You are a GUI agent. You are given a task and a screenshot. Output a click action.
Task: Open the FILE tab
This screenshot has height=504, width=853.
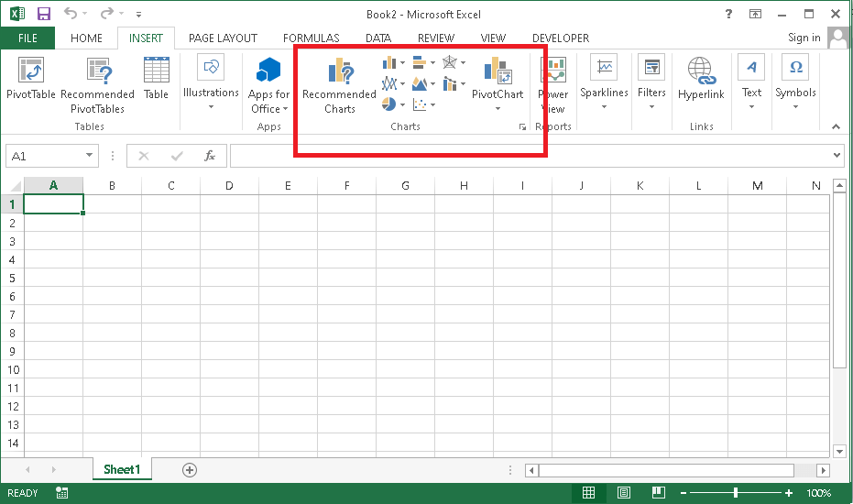27,38
